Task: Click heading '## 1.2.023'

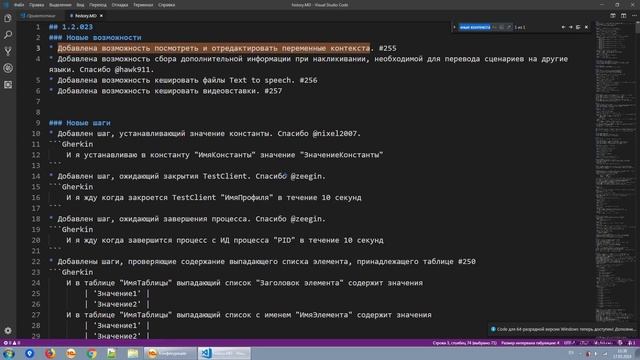Action: 71,27
